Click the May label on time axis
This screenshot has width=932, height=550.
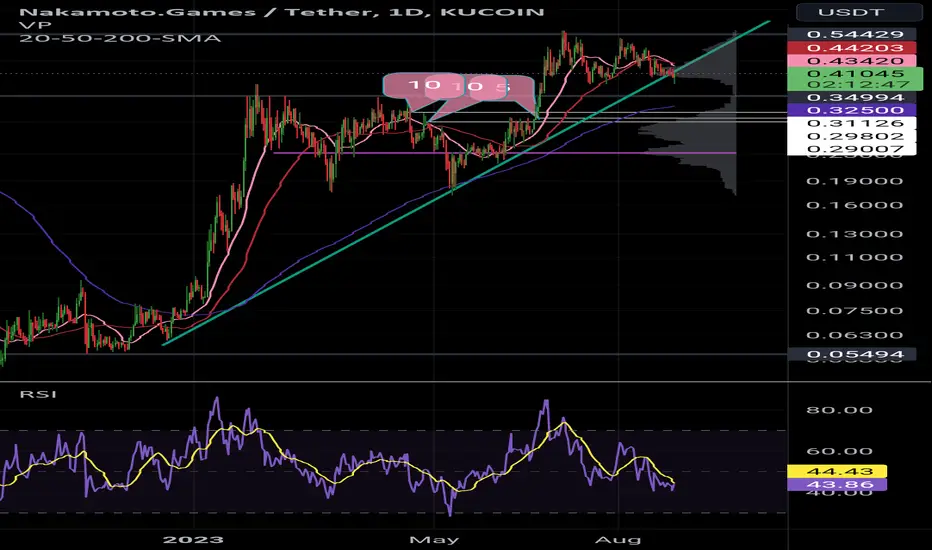pos(434,539)
